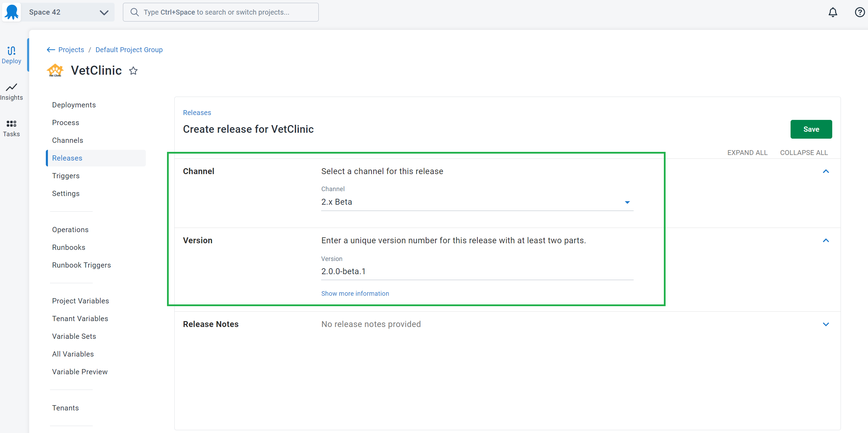Open Deployments in project menu
The width and height of the screenshot is (868, 433).
click(x=74, y=105)
